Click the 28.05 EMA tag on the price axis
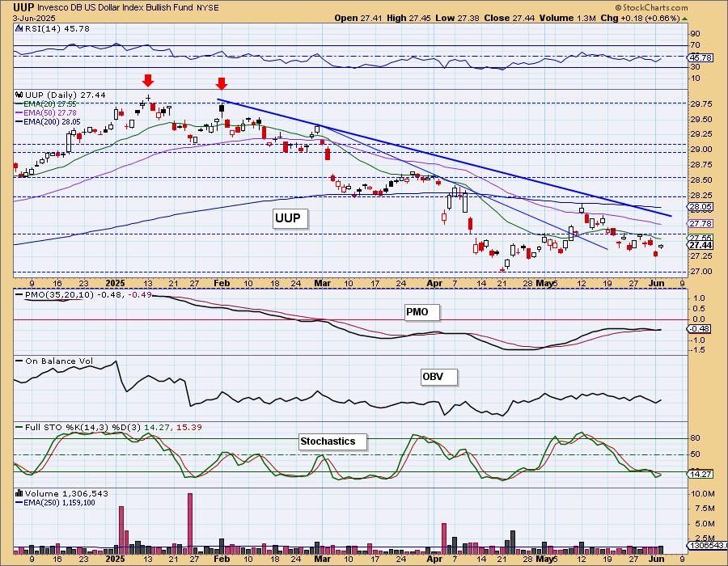 701,207
